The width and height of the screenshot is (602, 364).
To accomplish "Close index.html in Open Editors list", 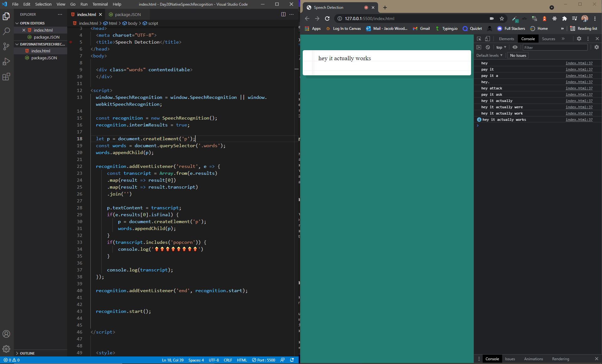I will pos(24,30).
